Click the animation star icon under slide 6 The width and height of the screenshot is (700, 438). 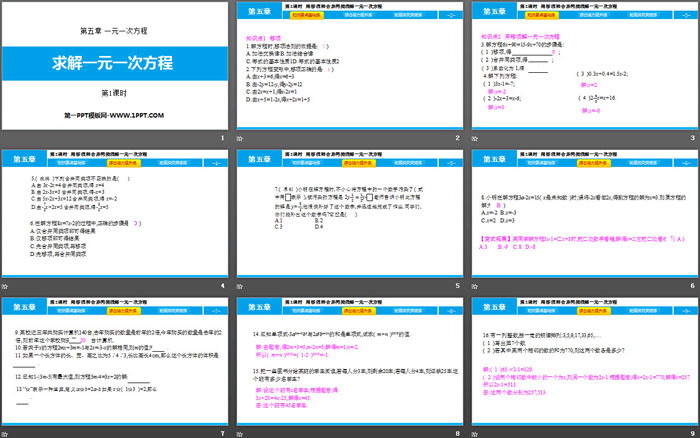coord(475,286)
